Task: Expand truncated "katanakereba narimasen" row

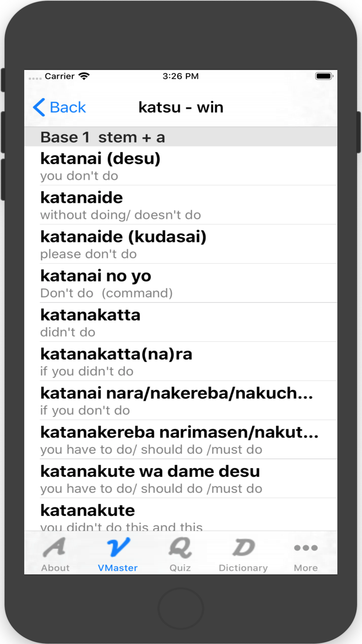Action: pos(181,440)
